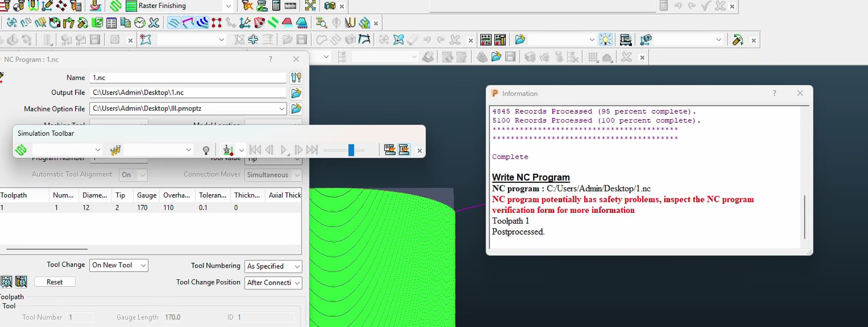
Task: Open NC preferences tools icon beside Name
Action: (296, 77)
